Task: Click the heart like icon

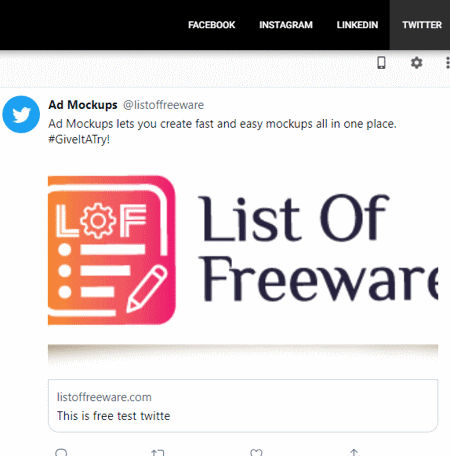Action: point(256,452)
